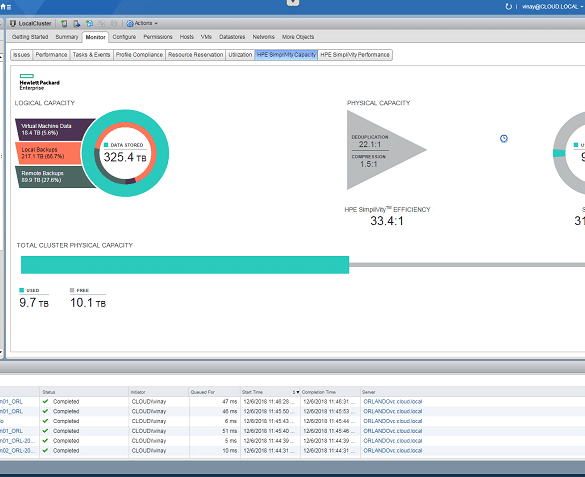Select the Issues sub-tab

click(x=22, y=55)
